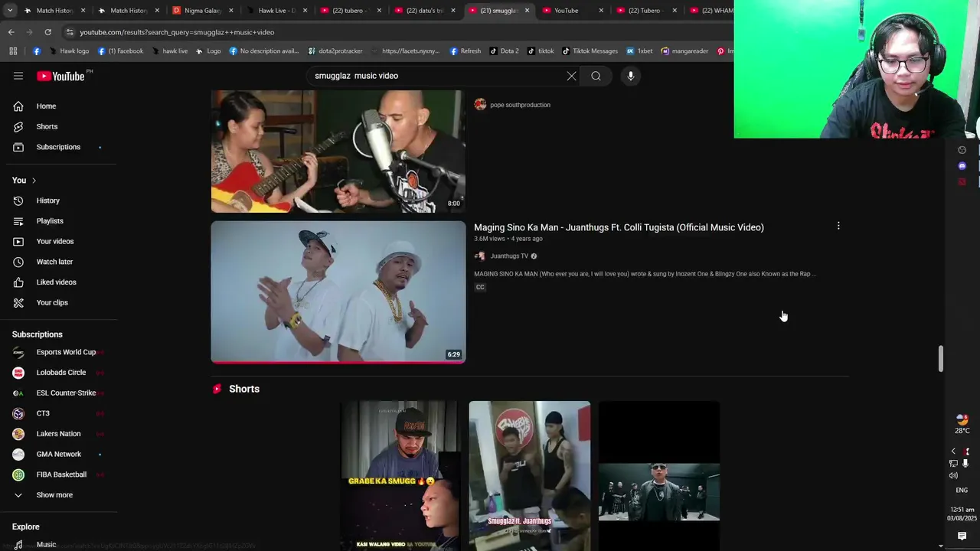980x551 pixels.
Task: Reload the page with the refresh icon
Action: click(x=47, y=32)
